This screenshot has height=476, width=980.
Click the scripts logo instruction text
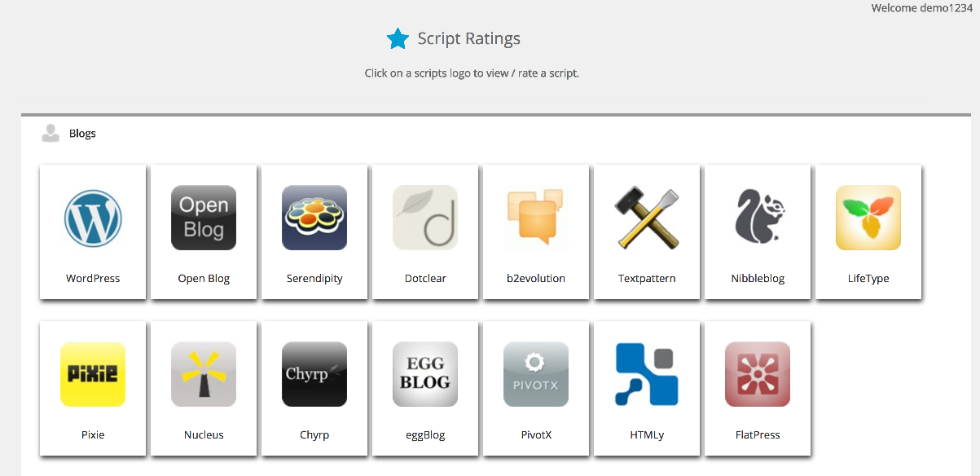pos(472,73)
